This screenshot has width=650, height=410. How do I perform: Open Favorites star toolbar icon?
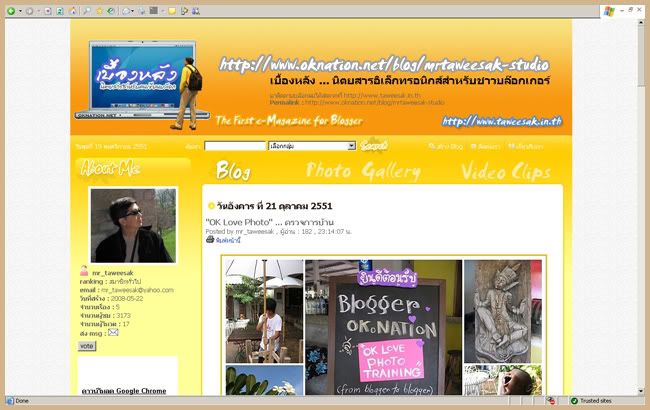99,11
